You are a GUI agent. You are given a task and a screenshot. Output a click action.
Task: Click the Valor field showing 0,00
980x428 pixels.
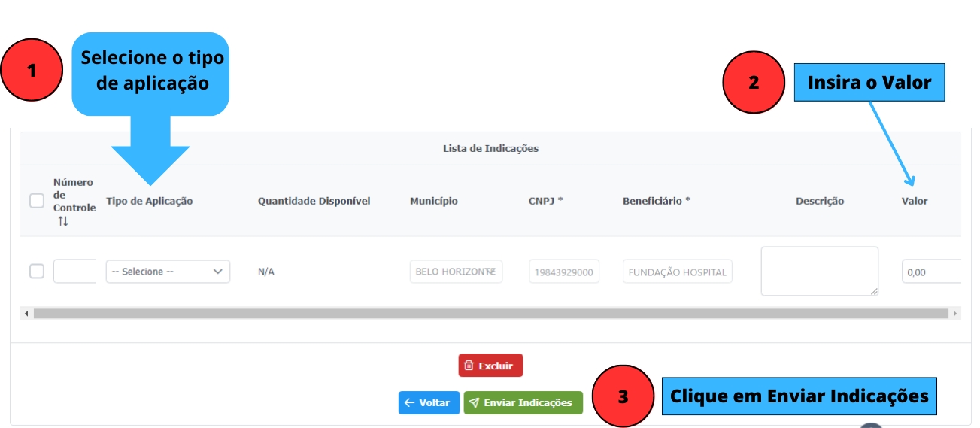(931, 272)
